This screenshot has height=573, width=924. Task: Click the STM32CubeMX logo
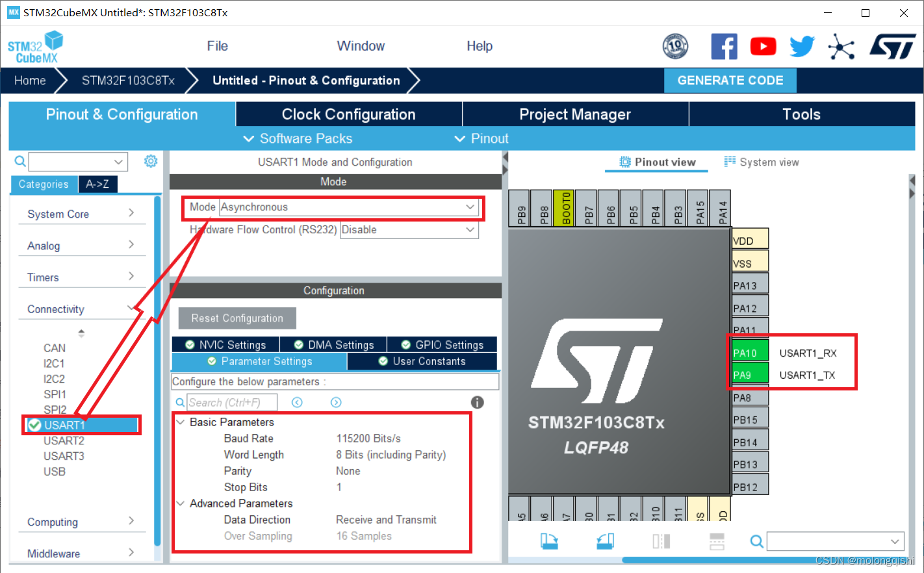coord(36,47)
